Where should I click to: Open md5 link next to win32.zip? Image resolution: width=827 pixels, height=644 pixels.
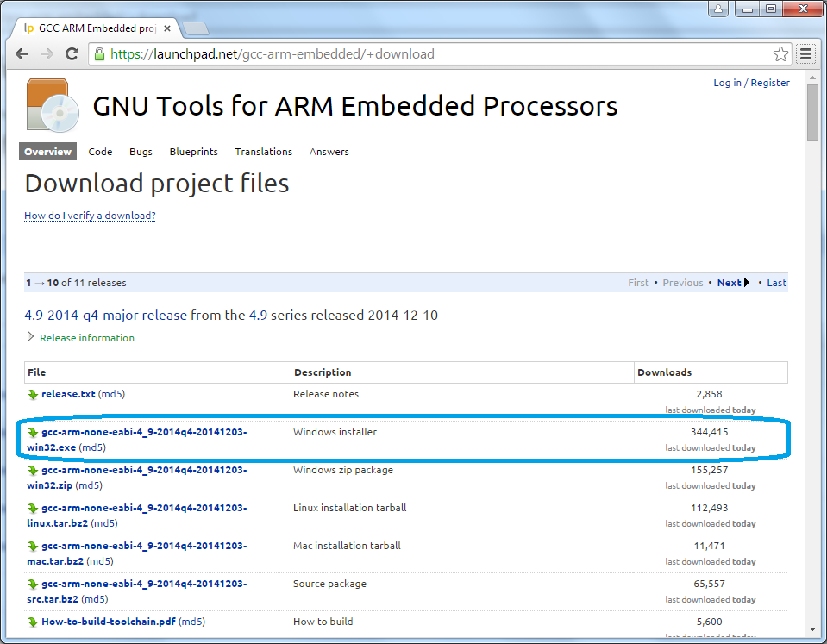coord(89,485)
